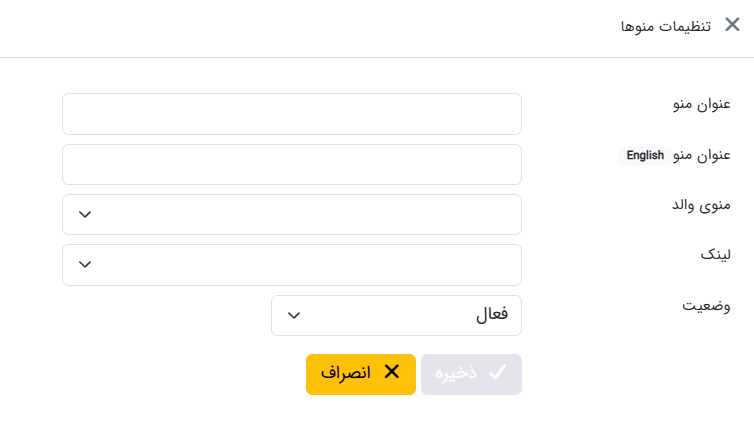Click the منوی والد label
Screen dimensions: 754x428
point(701,205)
